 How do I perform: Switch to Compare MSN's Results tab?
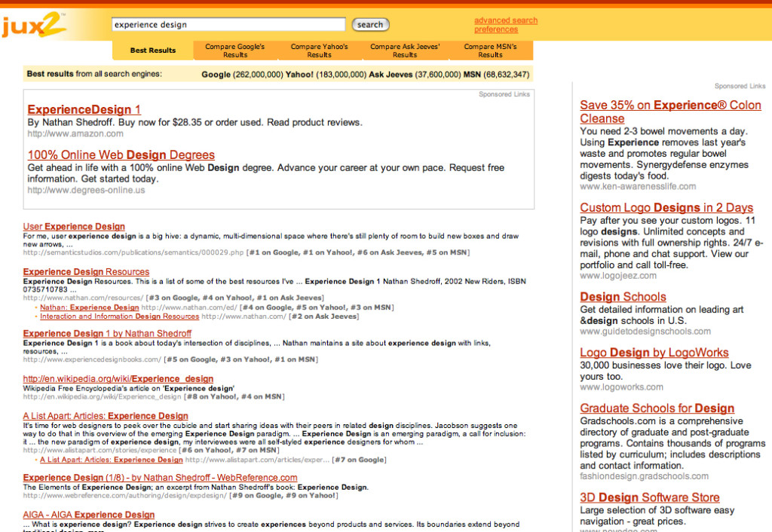pos(490,50)
